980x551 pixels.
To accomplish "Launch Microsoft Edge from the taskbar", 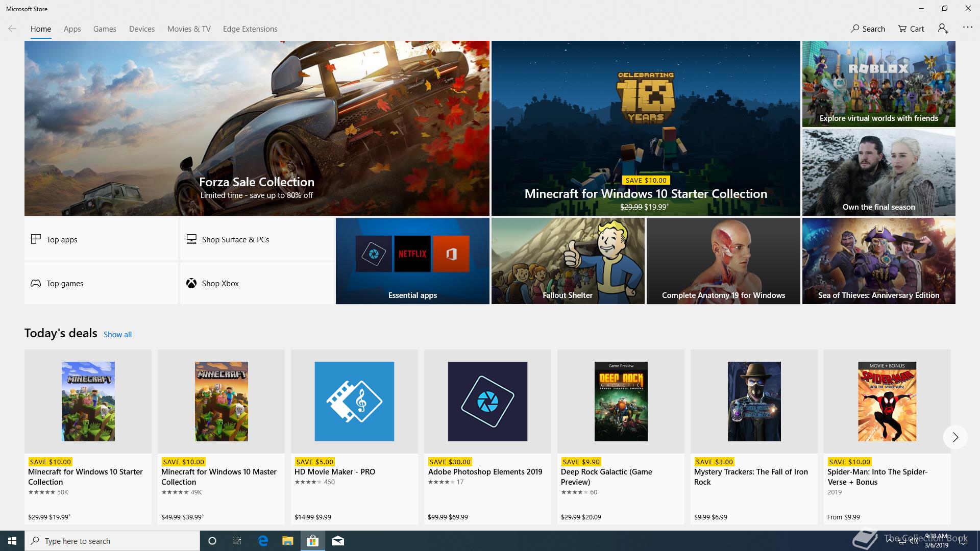I will click(x=263, y=541).
